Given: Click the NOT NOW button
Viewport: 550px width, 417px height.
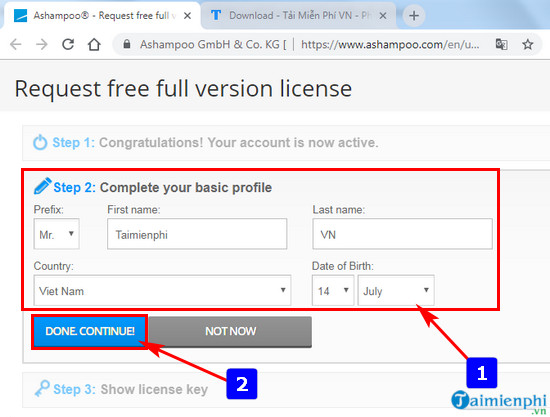Looking at the screenshot, I should [230, 331].
